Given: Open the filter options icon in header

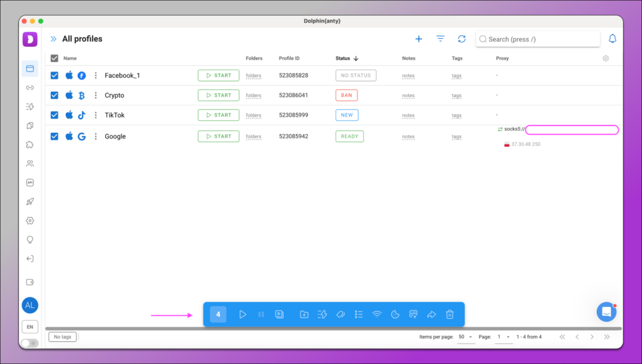Looking at the screenshot, I should 440,39.
